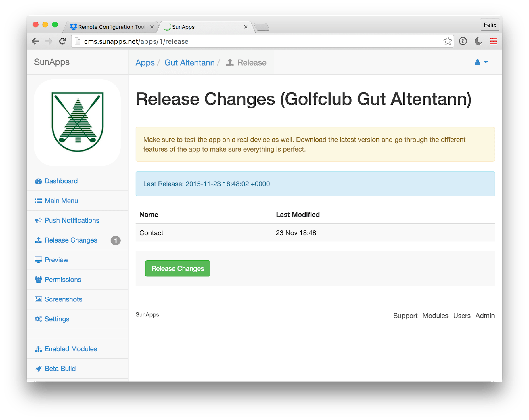The width and height of the screenshot is (529, 420).
Task: Click the upload icon in the breadcrumb
Action: (230, 62)
